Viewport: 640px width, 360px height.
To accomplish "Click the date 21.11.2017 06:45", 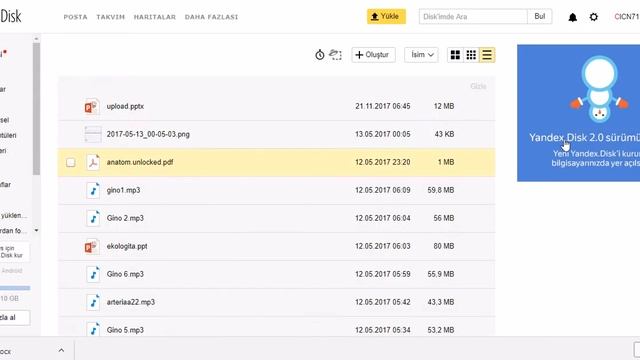I will [382, 106].
